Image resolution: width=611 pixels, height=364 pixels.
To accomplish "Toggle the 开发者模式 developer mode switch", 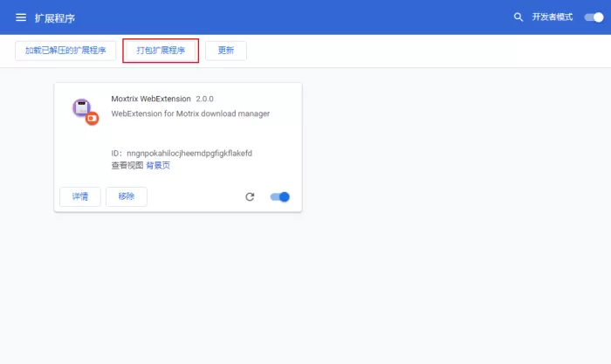I will [594, 17].
